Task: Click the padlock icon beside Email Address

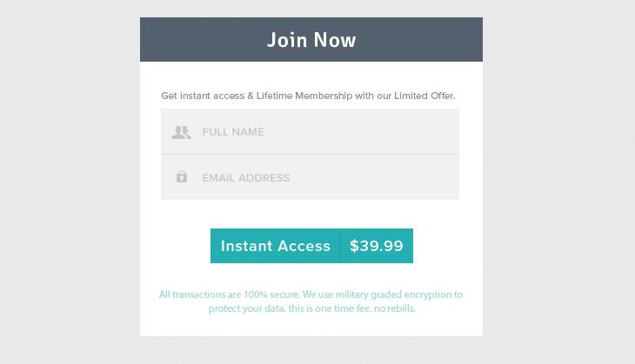Action: pyautogui.click(x=182, y=176)
